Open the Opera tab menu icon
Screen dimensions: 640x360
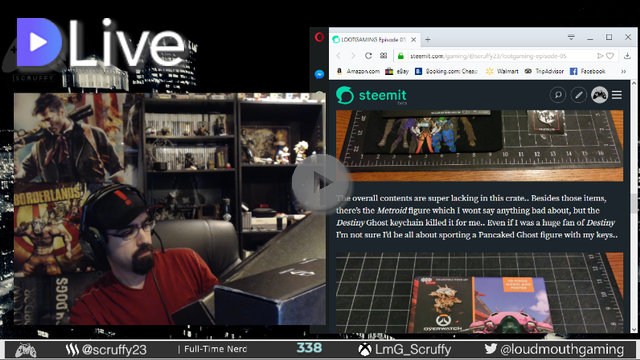click(x=571, y=38)
